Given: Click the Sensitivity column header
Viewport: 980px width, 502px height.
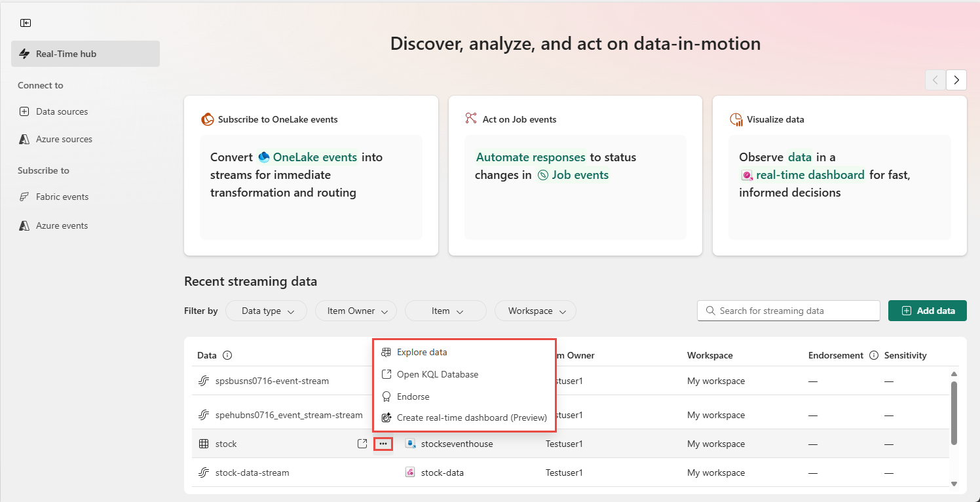Looking at the screenshot, I should click(x=905, y=355).
